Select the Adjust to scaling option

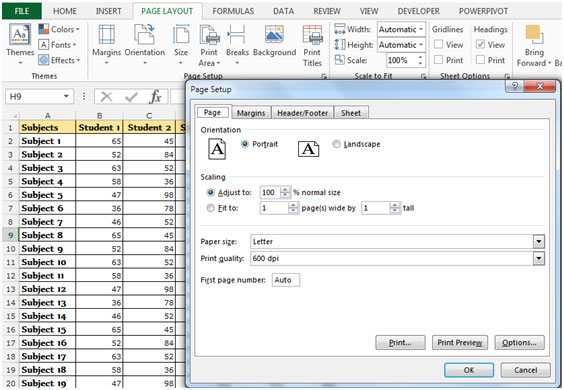tap(210, 192)
